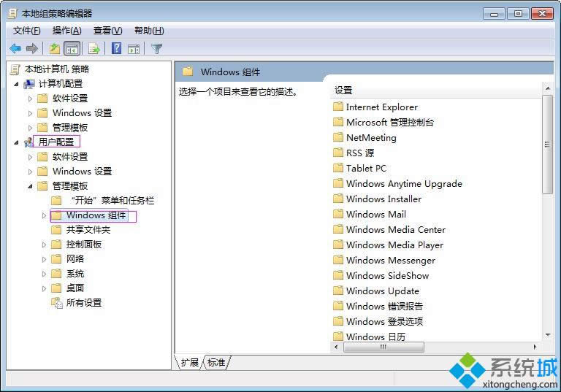Click the Windows Update folder icon
Screen dimensions: 561x392
338,291
